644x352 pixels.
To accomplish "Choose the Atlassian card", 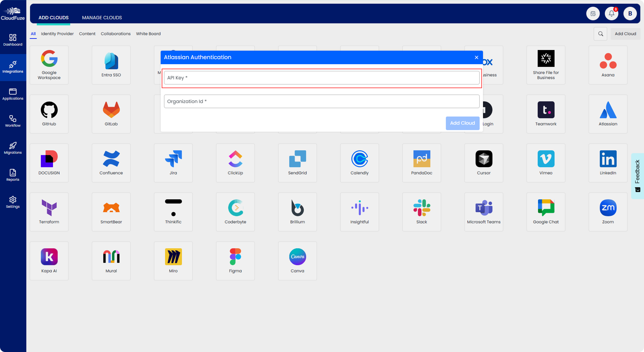I will (x=608, y=114).
